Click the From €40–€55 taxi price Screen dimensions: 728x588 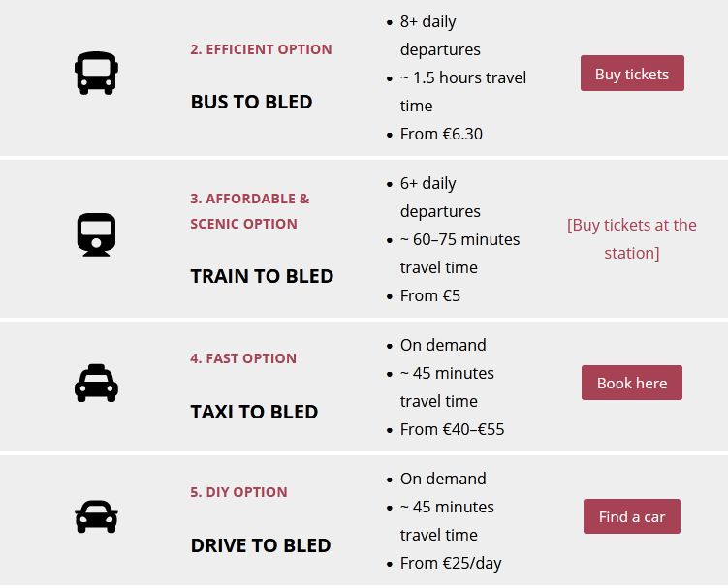[x=452, y=429]
